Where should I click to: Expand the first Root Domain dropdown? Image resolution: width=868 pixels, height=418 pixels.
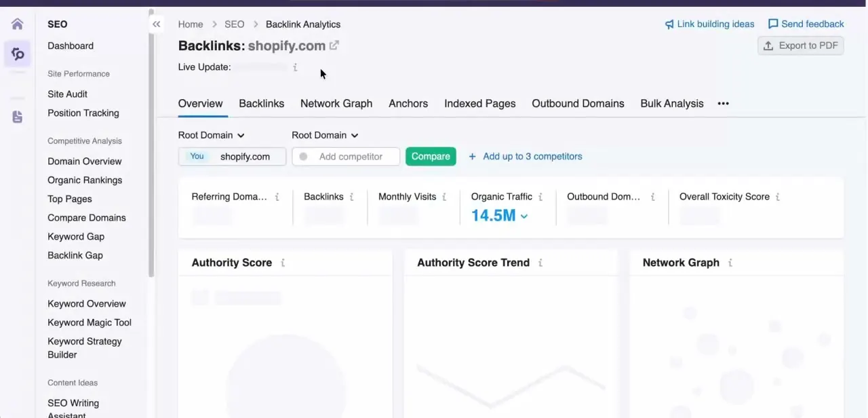212,135
